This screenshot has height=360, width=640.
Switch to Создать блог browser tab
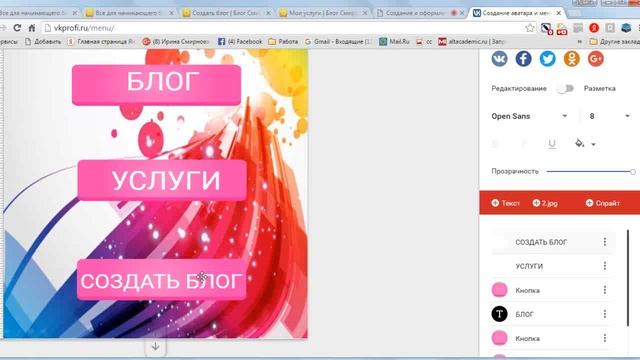pos(227,13)
